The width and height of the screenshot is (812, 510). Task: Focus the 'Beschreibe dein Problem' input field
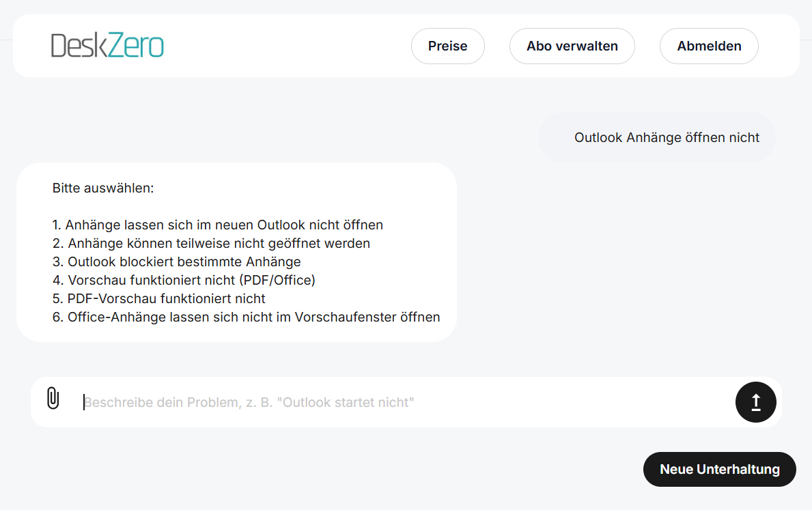pos(403,402)
